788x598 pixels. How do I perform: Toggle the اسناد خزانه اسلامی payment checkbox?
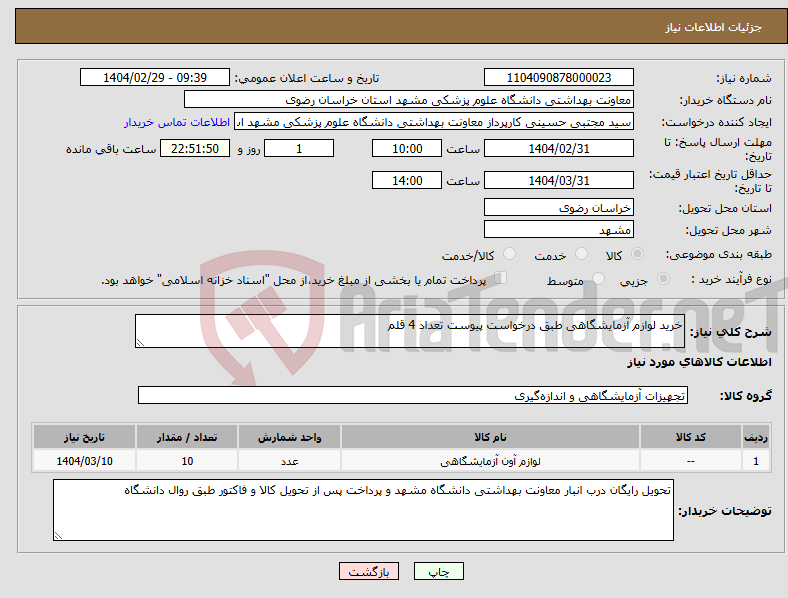tap(501, 277)
